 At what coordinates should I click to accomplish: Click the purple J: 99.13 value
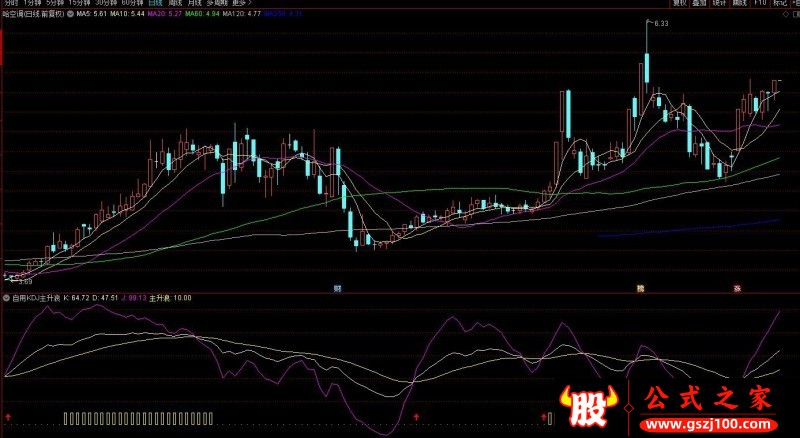pyautogui.click(x=134, y=298)
